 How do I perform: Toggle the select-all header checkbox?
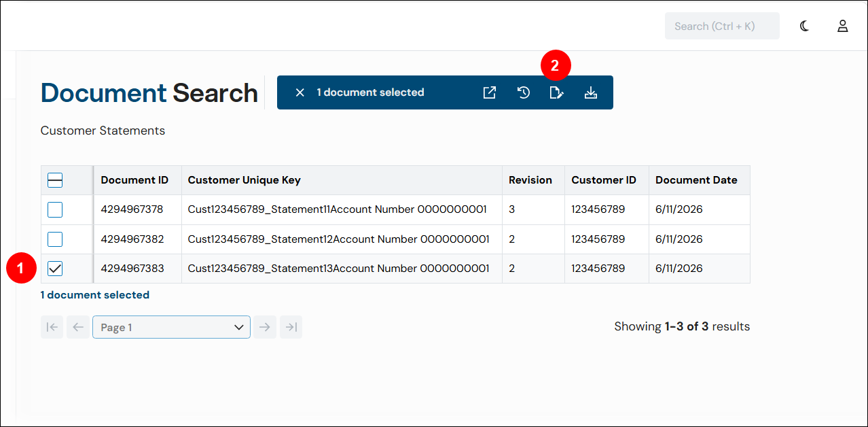(x=55, y=180)
